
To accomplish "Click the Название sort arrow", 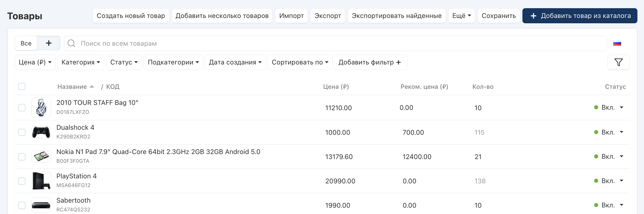I will (x=92, y=87).
